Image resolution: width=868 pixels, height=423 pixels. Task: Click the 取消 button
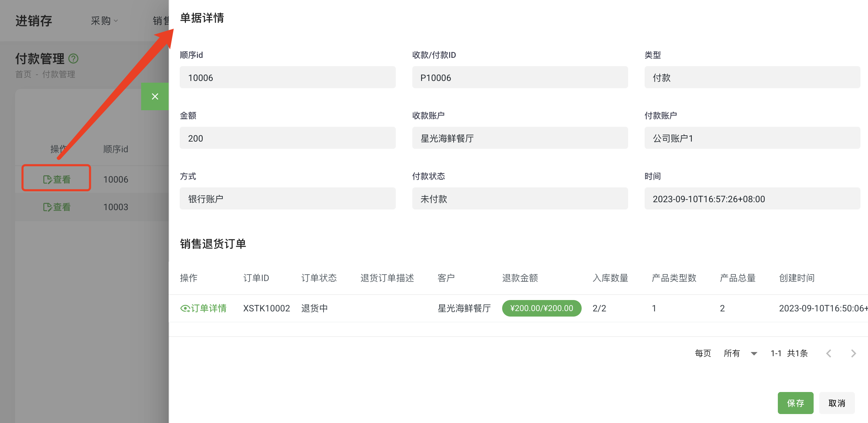coord(837,403)
